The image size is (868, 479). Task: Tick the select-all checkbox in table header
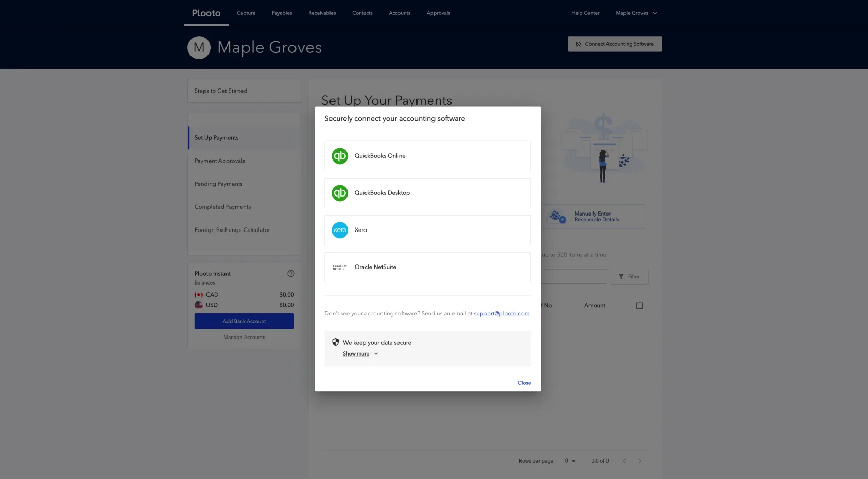pyautogui.click(x=639, y=306)
